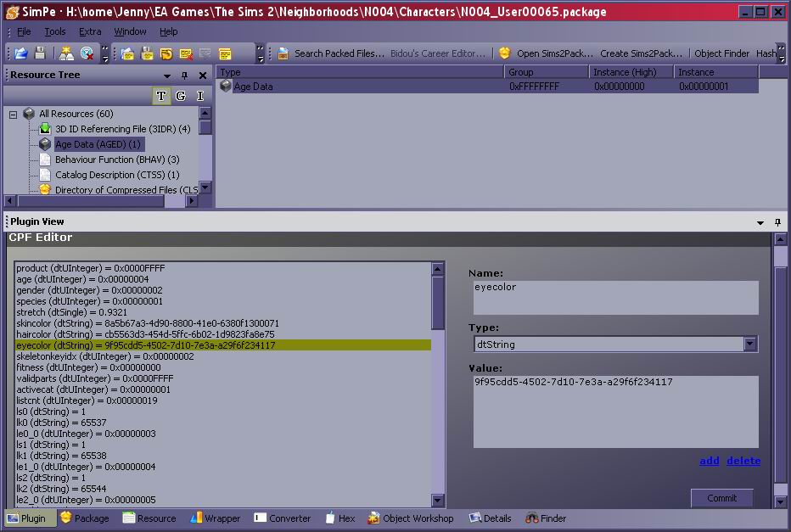Switch to the Package tab

pos(84,518)
